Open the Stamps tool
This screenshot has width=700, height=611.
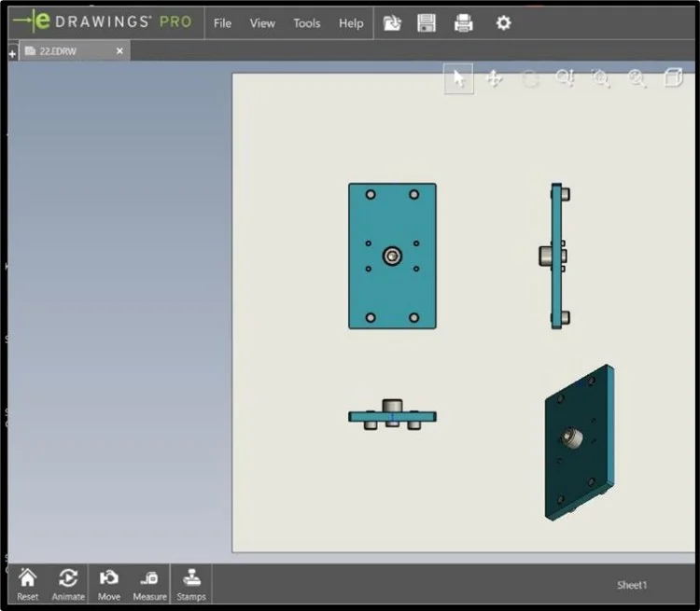click(x=191, y=584)
